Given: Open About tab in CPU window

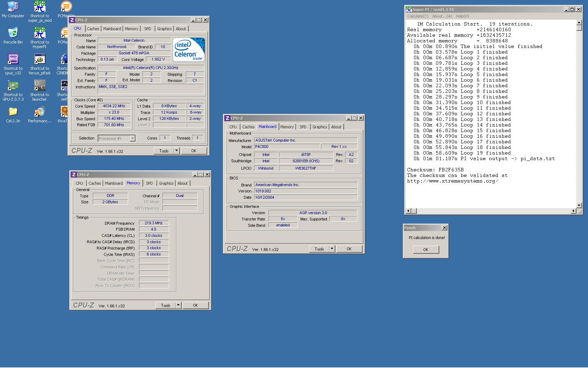Looking at the screenshot, I should tap(181, 29).
